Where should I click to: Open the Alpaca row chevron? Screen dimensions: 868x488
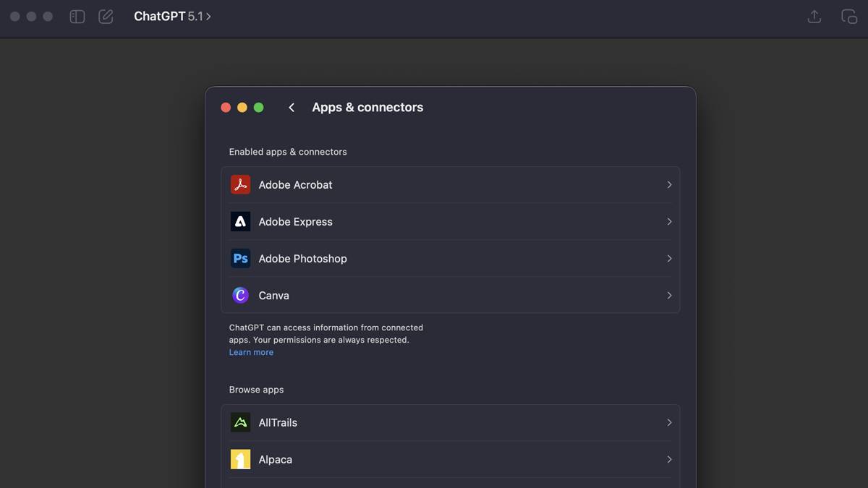point(669,460)
